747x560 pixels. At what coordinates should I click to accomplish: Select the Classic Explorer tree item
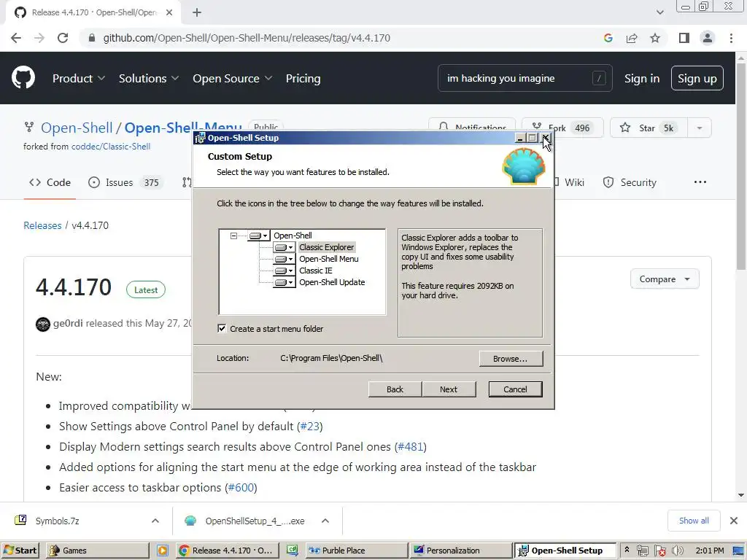point(326,247)
